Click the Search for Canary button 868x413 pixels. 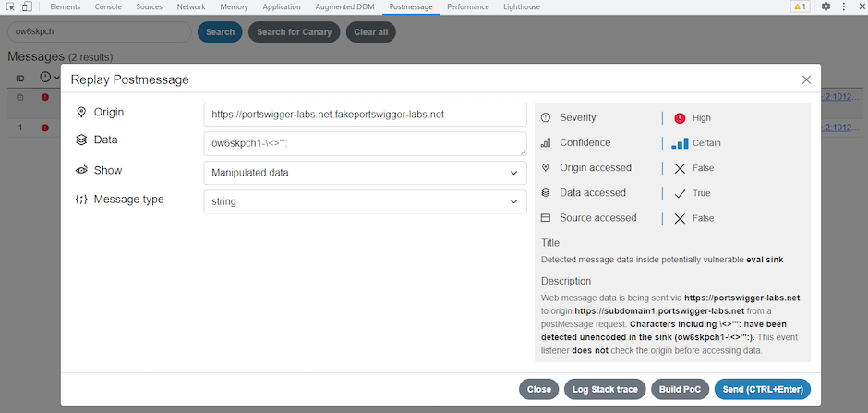click(x=294, y=32)
